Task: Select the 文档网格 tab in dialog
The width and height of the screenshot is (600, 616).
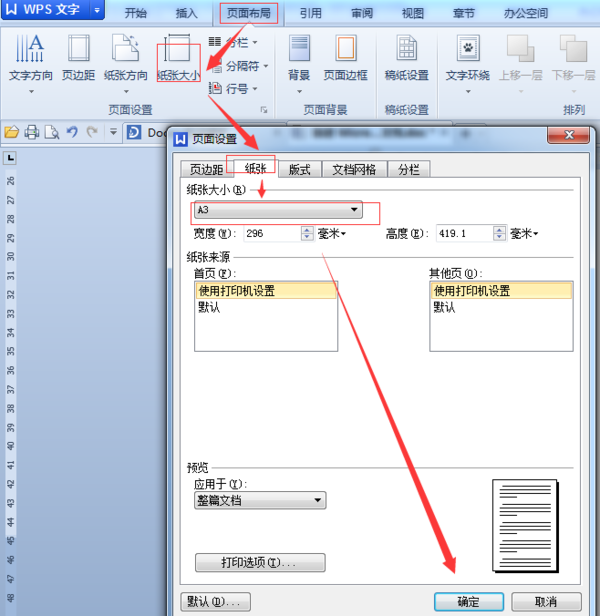Action: 354,169
